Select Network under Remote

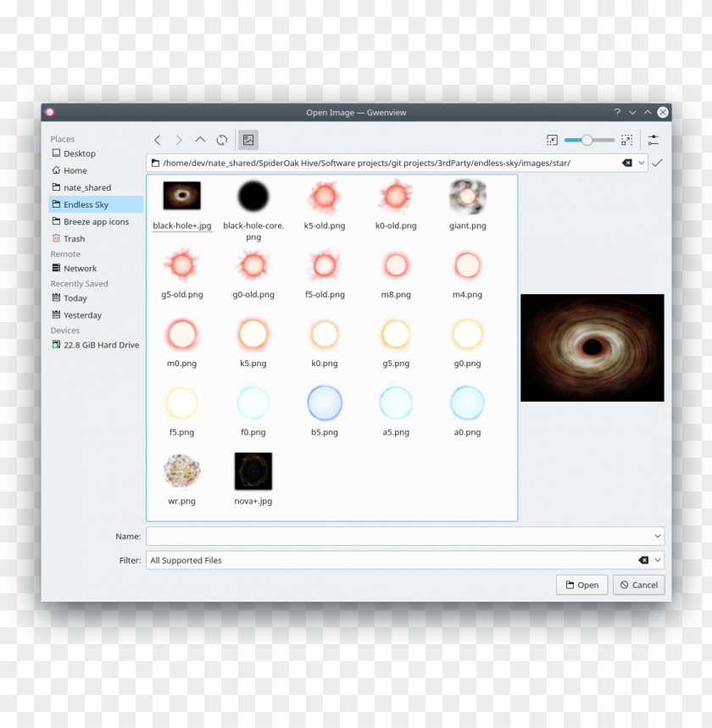[x=80, y=268]
